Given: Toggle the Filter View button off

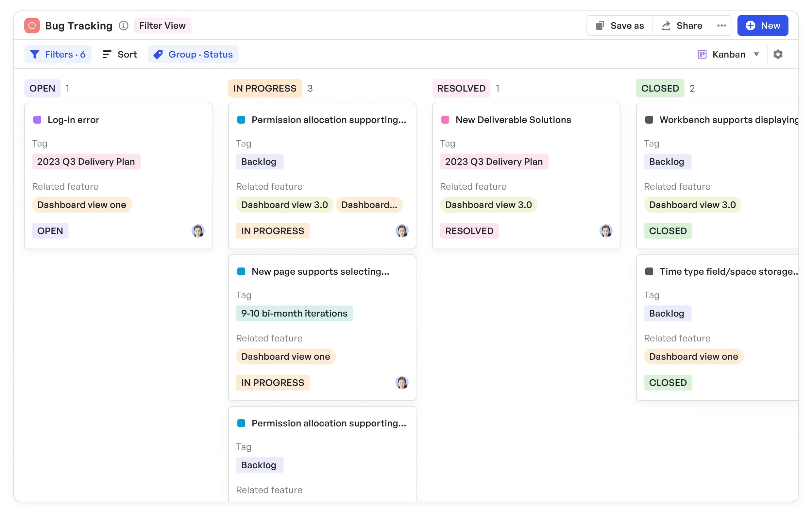Looking at the screenshot, I should [x=162, y=26].
